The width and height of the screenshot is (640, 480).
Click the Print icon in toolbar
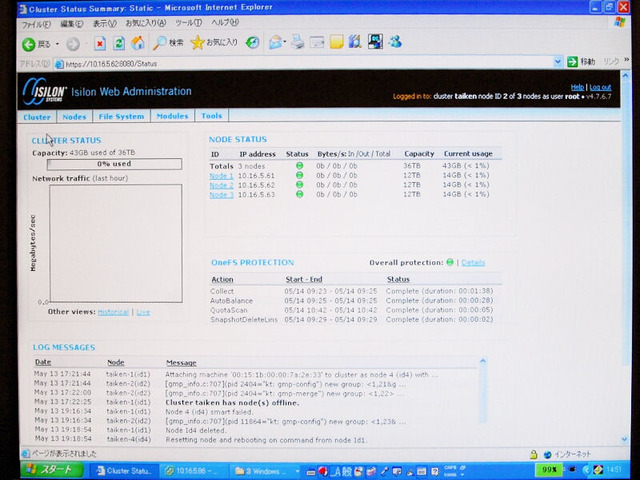tap(298, 42)
